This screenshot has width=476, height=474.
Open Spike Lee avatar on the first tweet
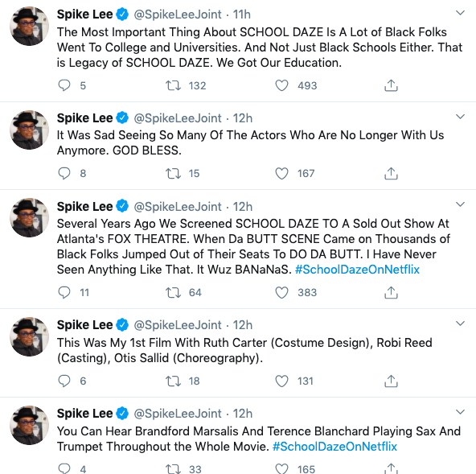pos(29,26)
